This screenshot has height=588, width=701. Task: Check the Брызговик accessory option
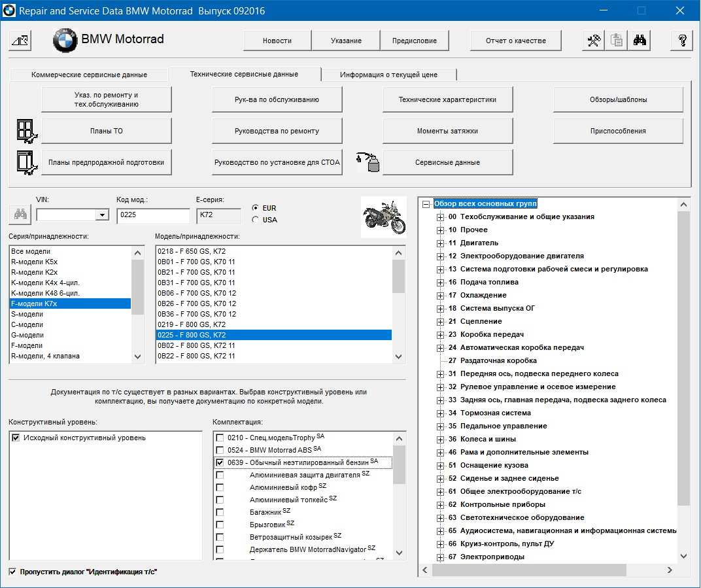(x=220, y=525)
